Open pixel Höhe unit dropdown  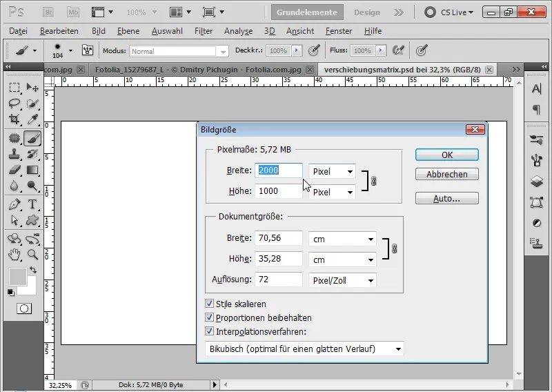(x=332, y=192)
